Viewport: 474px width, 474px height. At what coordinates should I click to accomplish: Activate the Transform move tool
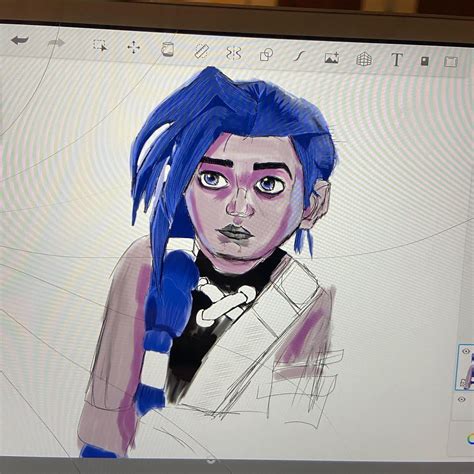(x=134, y=47)
